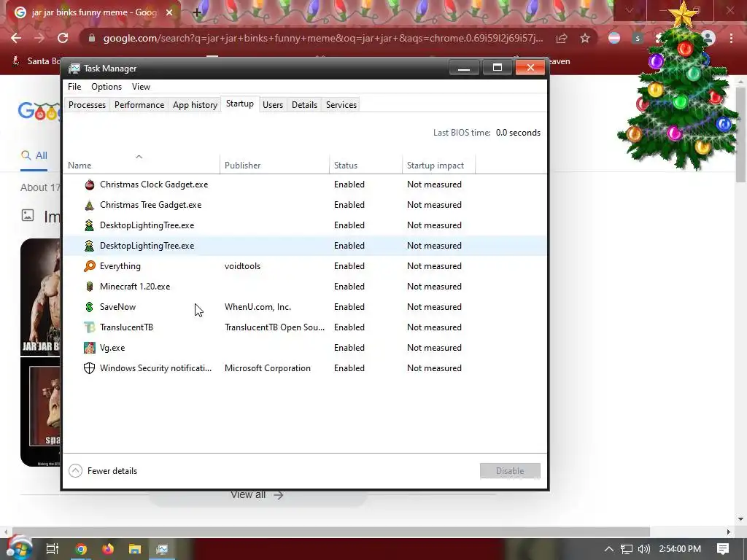Select the Everything startup entry

[x=305, y=266]
